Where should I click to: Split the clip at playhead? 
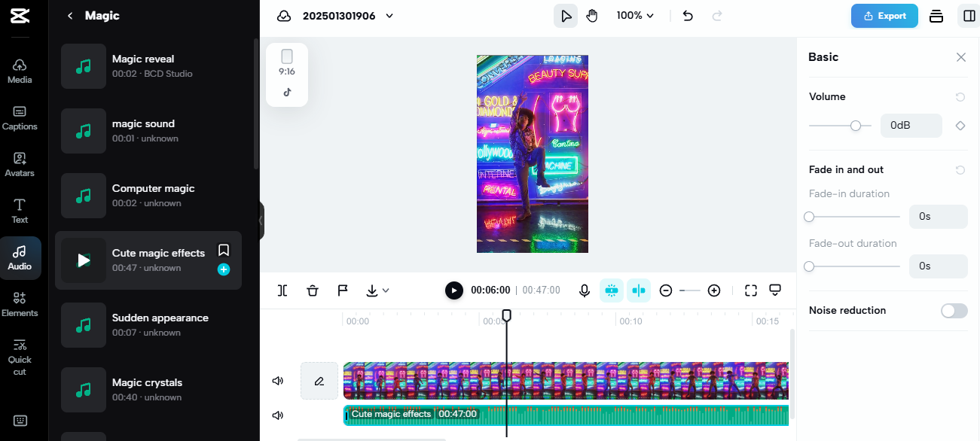(x=282, y=290)
